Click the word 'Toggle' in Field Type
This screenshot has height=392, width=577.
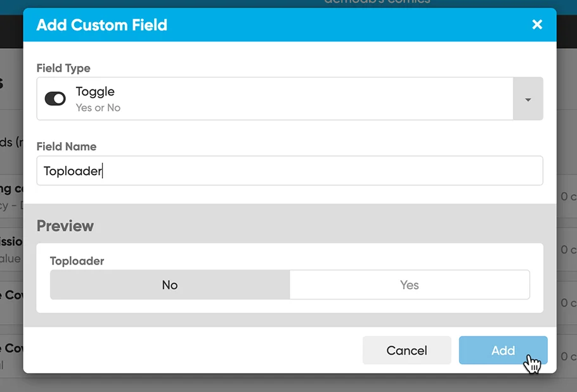[x=95, y=92]
